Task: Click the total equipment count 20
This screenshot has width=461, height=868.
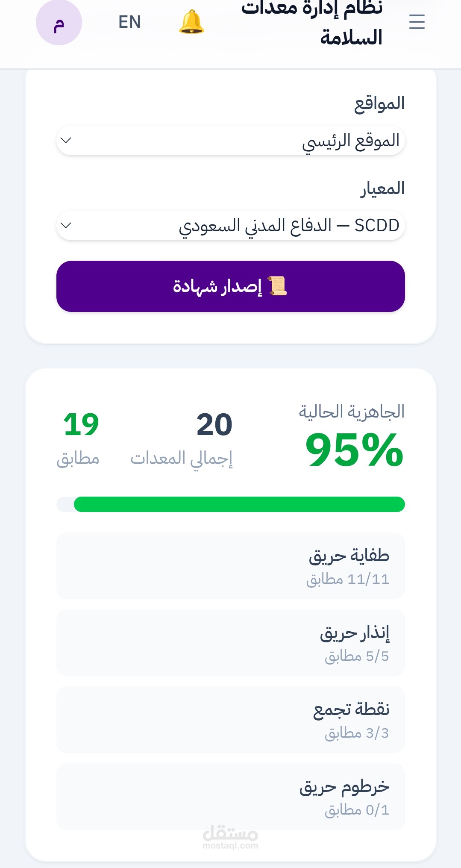Action: pyautogui.click(x=214, y=425)
